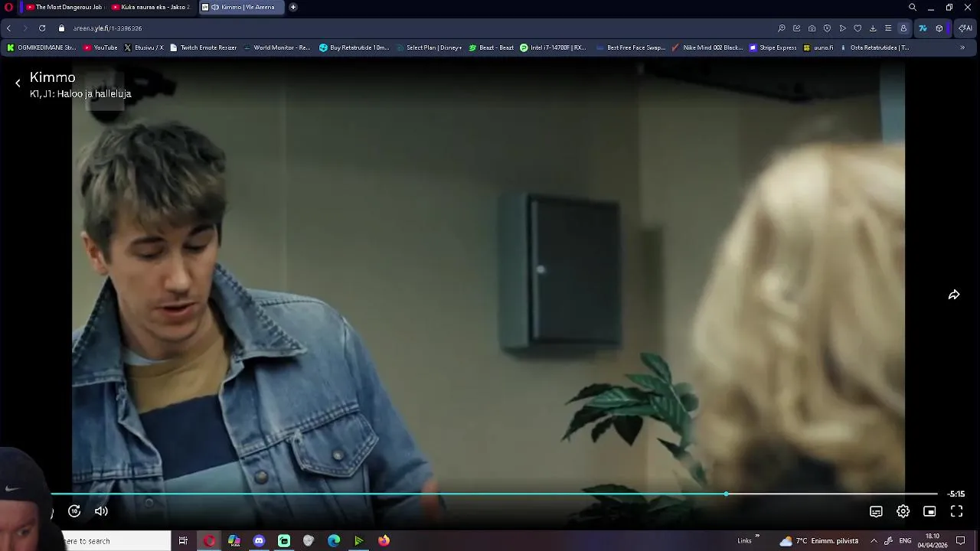The image size is (980, 551).
Task: Expand the bookmarks bar overflow chevron
Action: pyautogui.click(x=962, y=47)
